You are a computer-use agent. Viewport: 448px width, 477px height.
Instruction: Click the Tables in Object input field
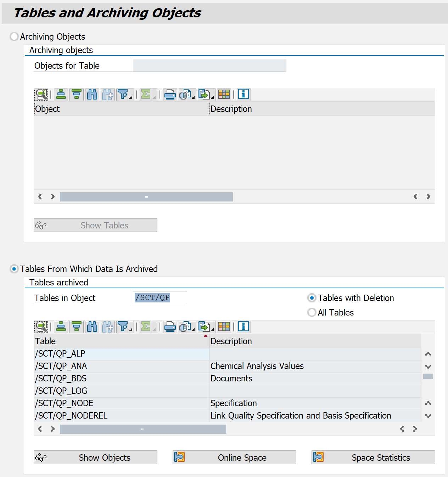(x=160, y=298)
